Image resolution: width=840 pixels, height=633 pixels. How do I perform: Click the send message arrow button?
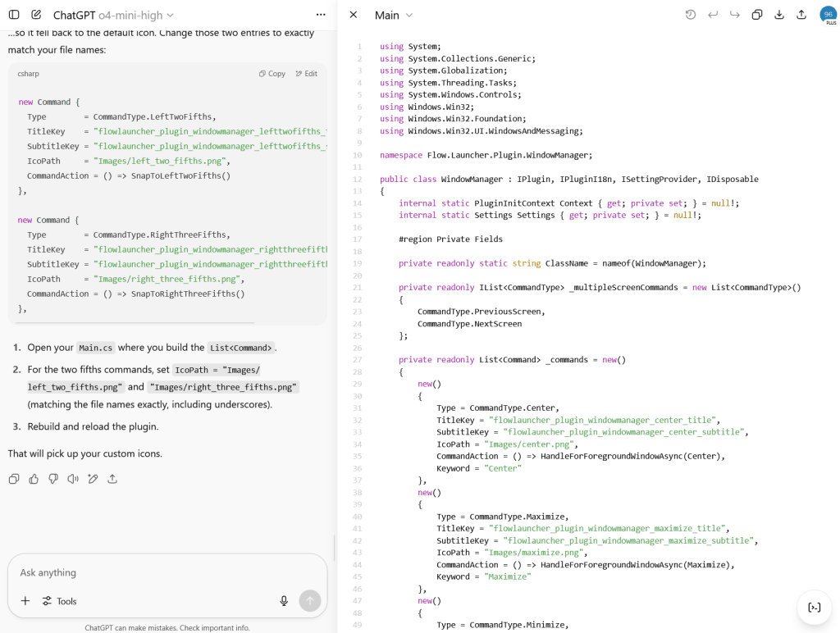309,601
